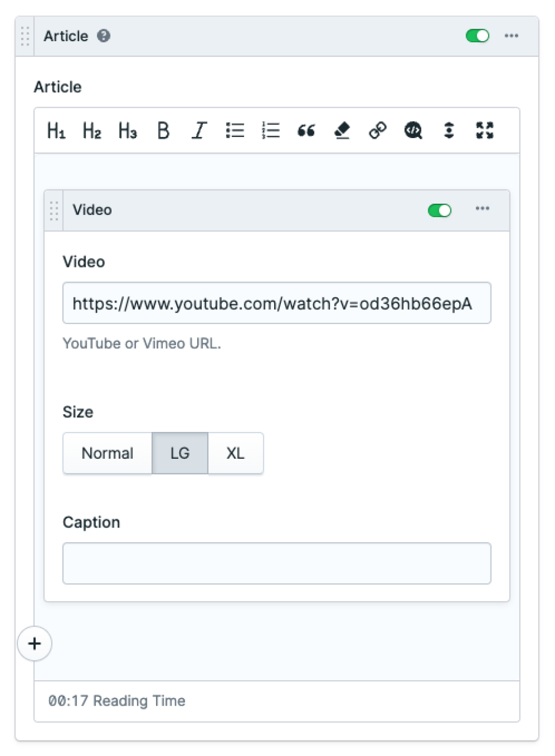
Task: Select the Normal size option
Action: (x=107, y=453)
